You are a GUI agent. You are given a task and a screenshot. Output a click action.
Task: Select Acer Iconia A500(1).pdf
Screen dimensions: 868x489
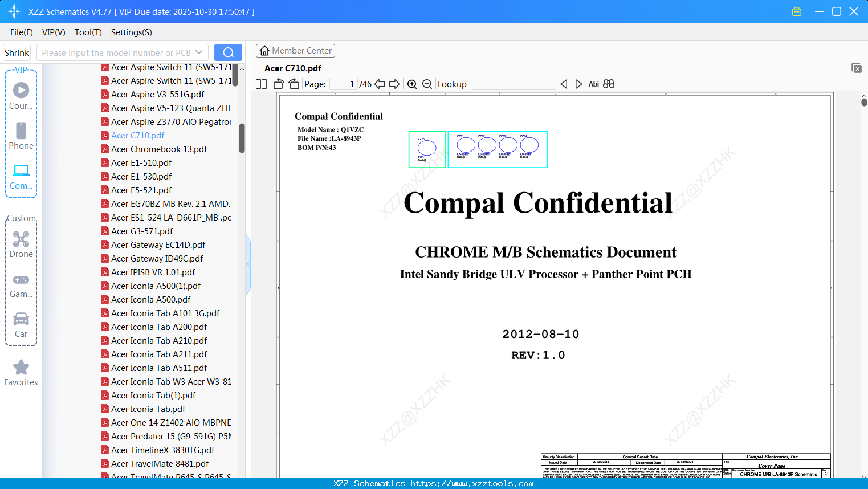pos(156,286)
